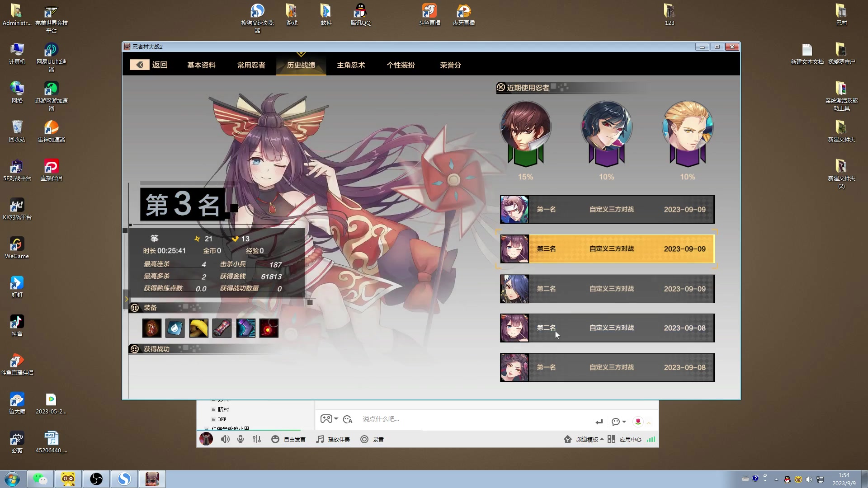Viewport: 868px width, 488px height.
Task: Select the 历史战绩 tab
Action: coord(301,65)
